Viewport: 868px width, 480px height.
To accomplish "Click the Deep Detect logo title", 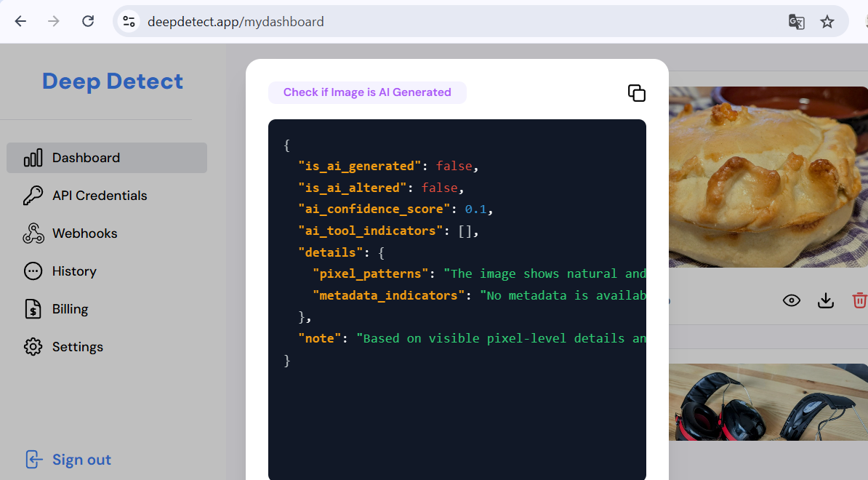I will 113,81.
